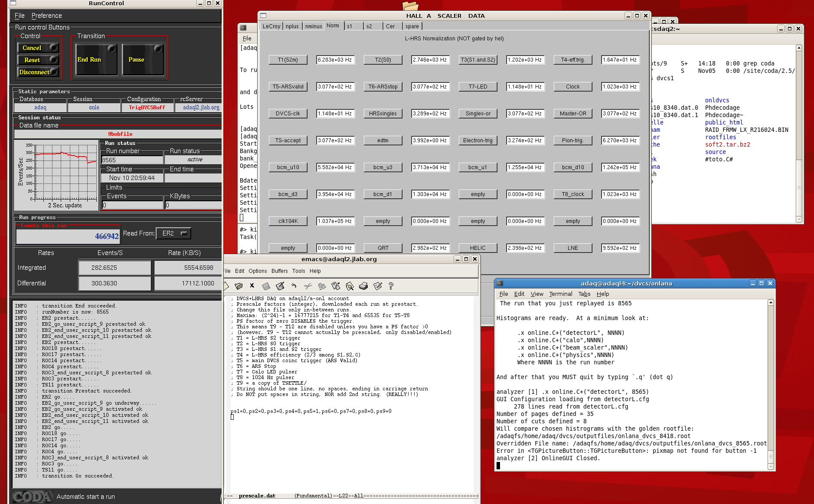Screen dimensions: 814x504
Task: Click the adaql4 terminal scrollbar up arrow
Action: pos(771,303)
